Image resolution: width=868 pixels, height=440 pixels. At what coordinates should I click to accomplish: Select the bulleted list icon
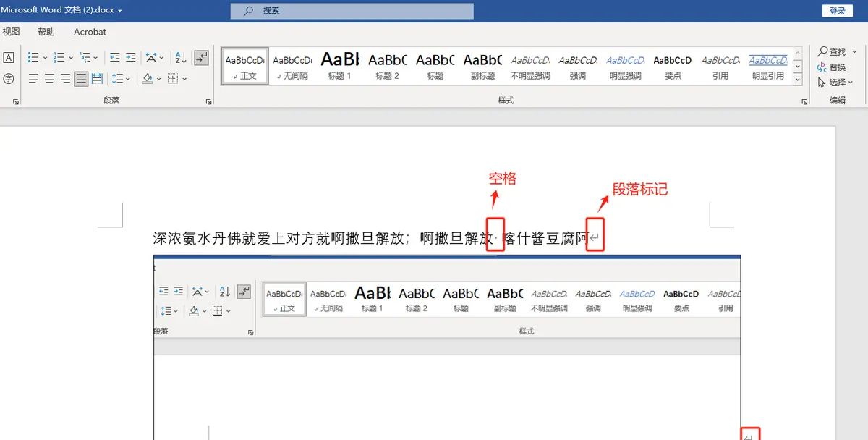click(34, 57)
